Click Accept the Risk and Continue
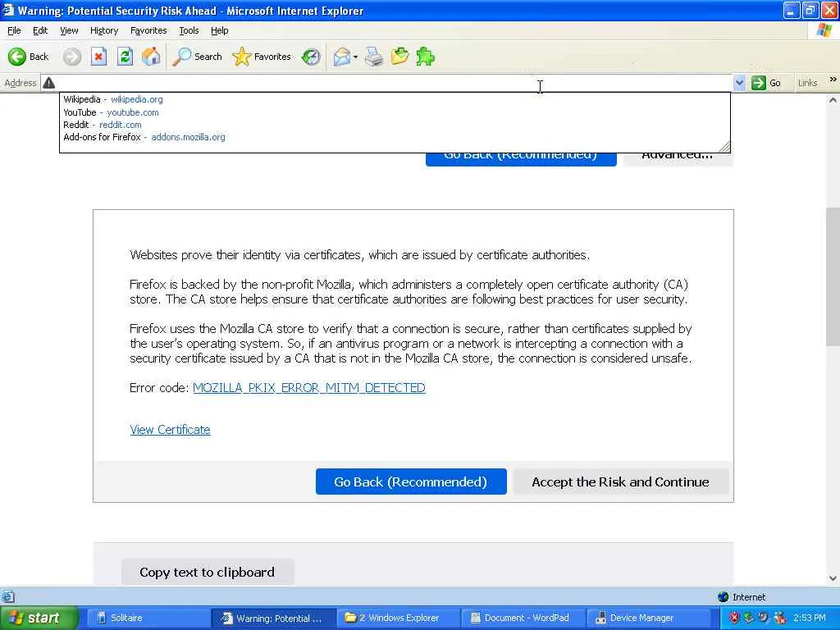Image resolution: width=840 pixels, height=630 pixels. [x=620, y=482]
